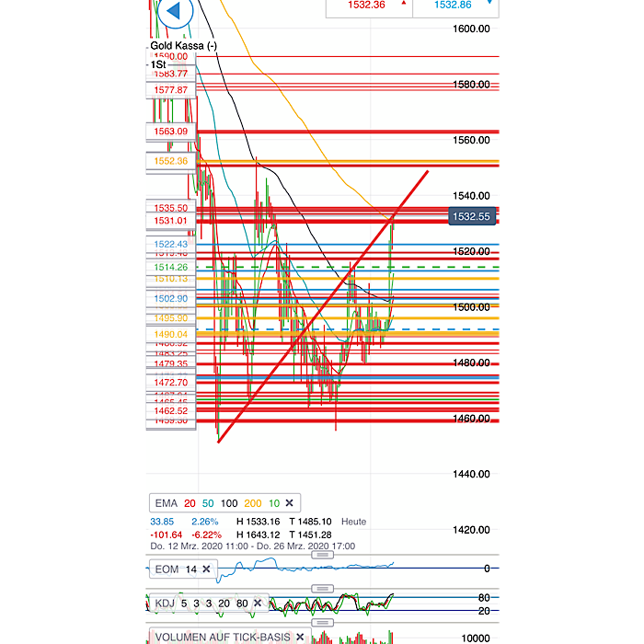644x644 pixels.
Task: Select the 1462.52 level label
Action: click(x=171, y=410)
